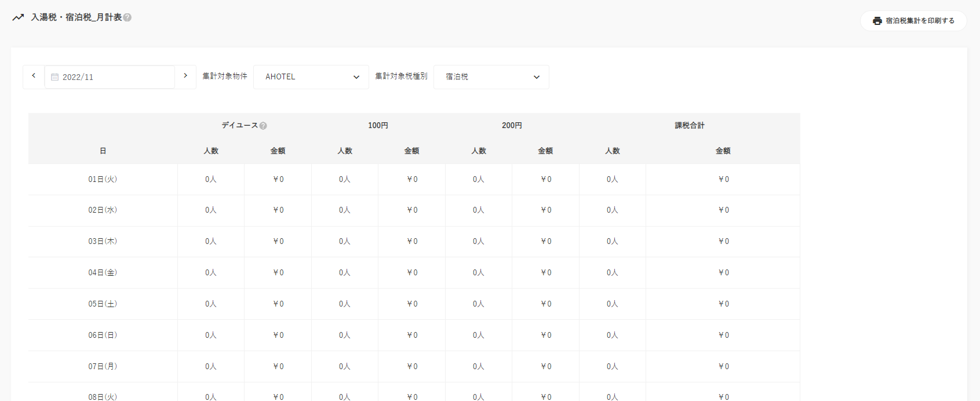Viewport: 980px width, 401px height.
Task: Expand the 宿泊税 tax type dropdown
Action: click(x=491, y=77)
